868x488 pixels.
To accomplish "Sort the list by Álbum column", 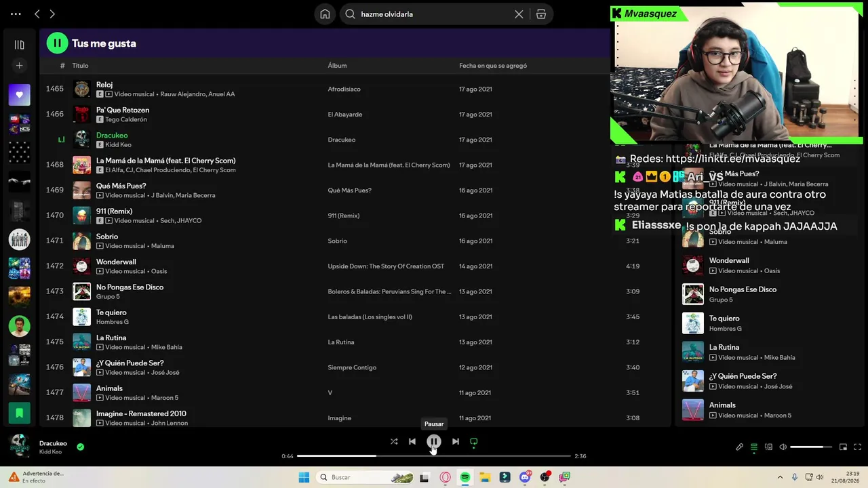I will point(337,66).
